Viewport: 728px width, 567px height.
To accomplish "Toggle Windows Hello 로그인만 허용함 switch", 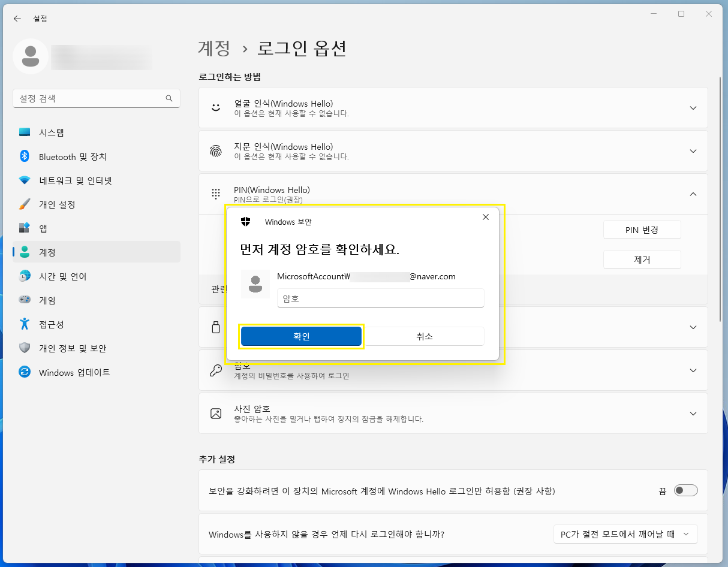I will coord(686,491).
